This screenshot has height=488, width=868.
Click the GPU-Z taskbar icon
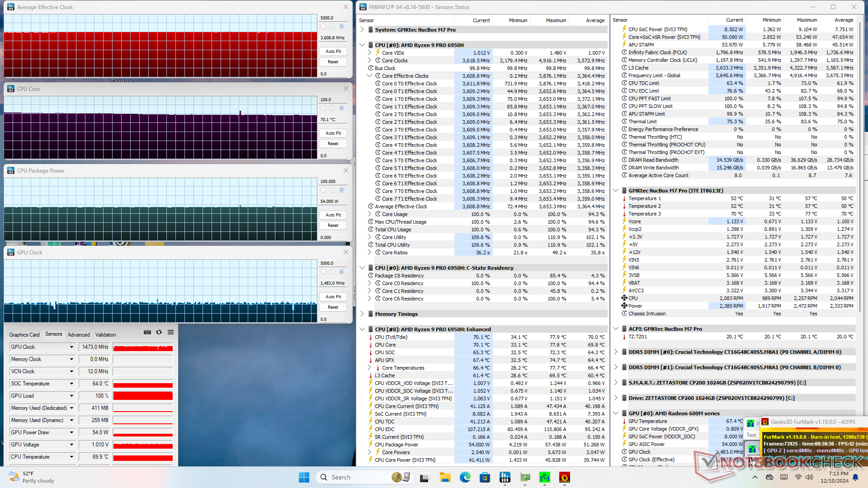pos(525,477)
